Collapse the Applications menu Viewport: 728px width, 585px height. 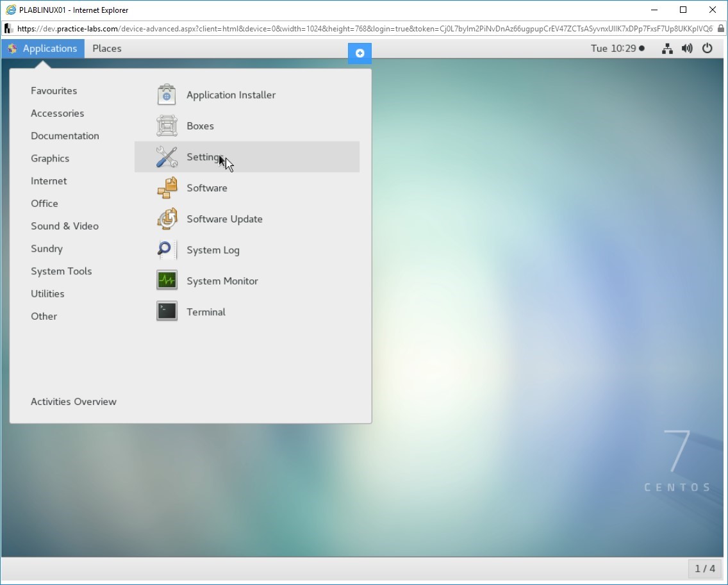point(43,49)
